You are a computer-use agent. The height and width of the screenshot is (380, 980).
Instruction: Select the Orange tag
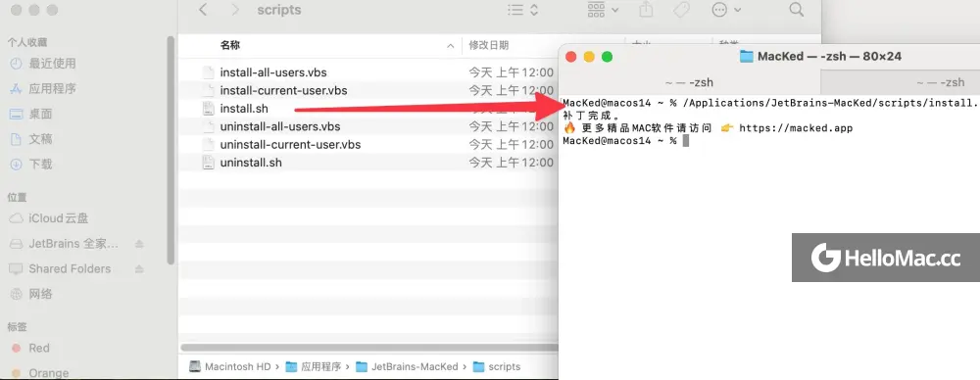pos(40,373)
